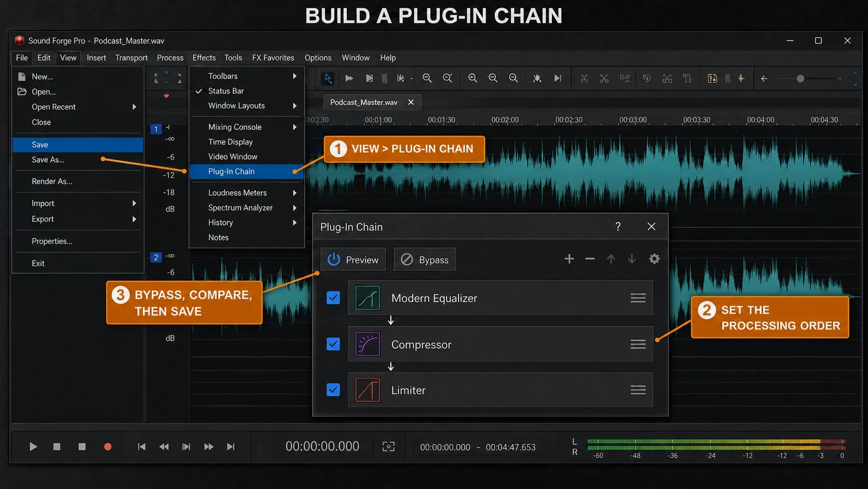Close the Podcast_Master.wav tab
The height and width of the screenshot is (489, 868).
(x=411, y=102)
